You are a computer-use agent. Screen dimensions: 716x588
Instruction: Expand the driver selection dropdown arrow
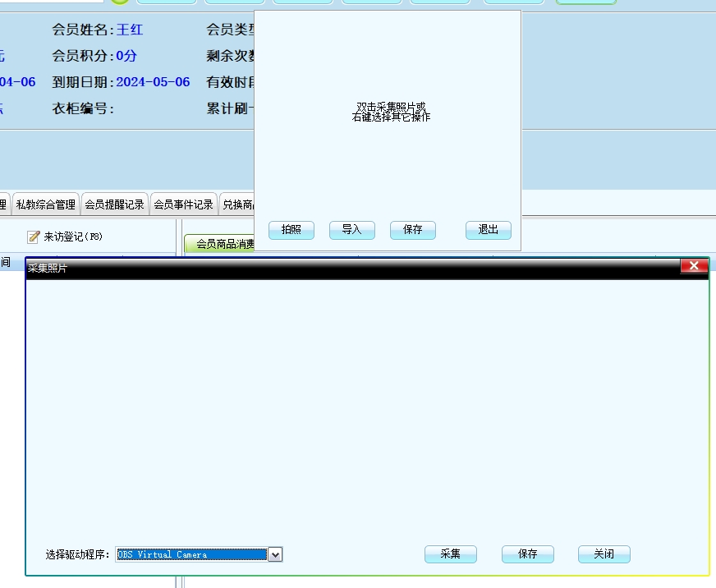point(276,555)
